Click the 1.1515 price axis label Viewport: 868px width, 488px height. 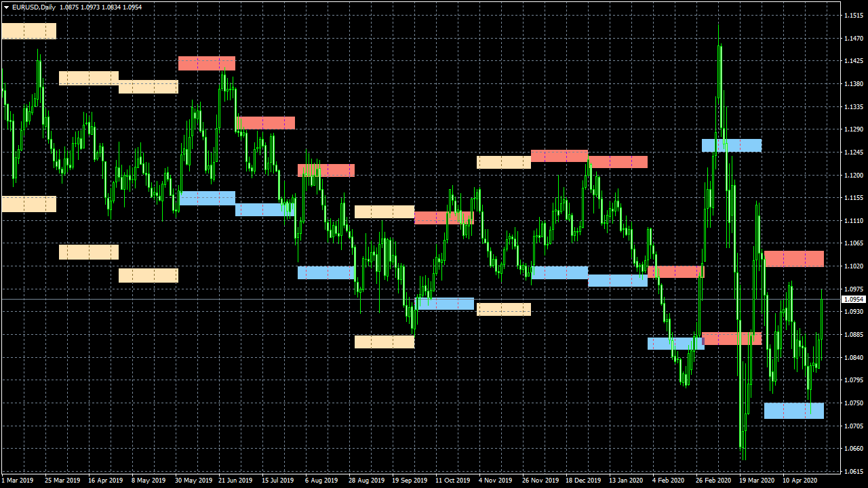(x=853, y=15)
